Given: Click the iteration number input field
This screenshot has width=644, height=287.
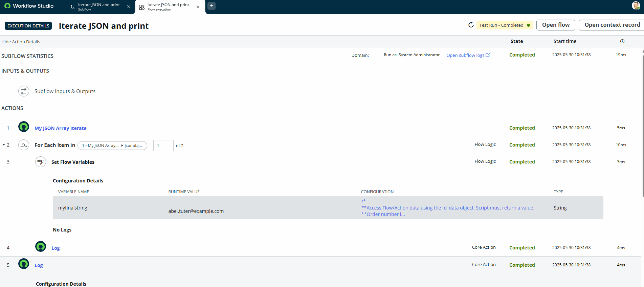Looking at the screenshot, I should 163,146.
